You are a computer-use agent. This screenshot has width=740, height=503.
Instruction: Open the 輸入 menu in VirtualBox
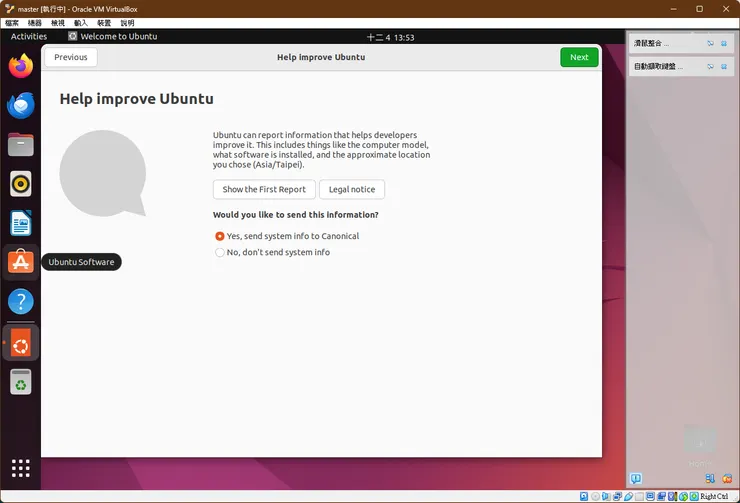coord(81,23)
